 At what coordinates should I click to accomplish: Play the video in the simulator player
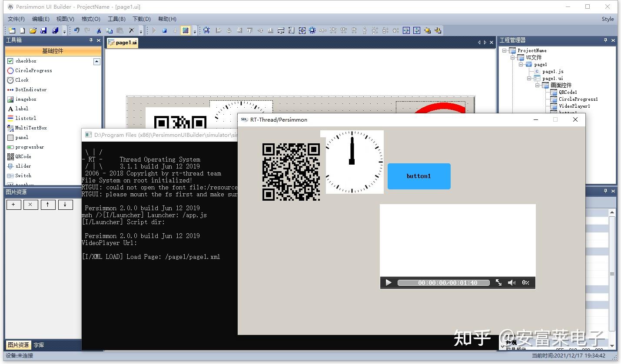pos(388,282)
